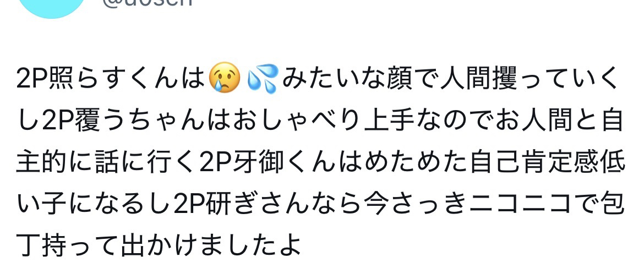This screenshot has width=644, height=279.
Task: Click the crying face emoji
Action: point(225,78)
